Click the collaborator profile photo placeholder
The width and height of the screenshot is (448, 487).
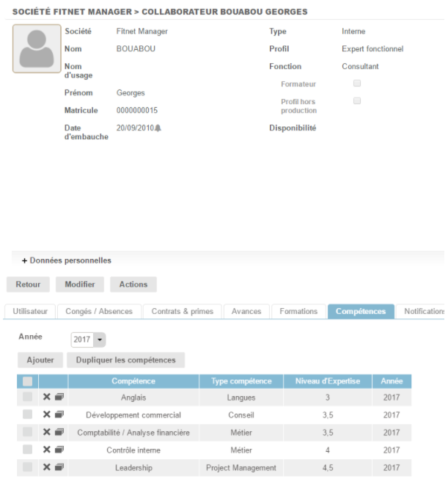click(37, 48)
